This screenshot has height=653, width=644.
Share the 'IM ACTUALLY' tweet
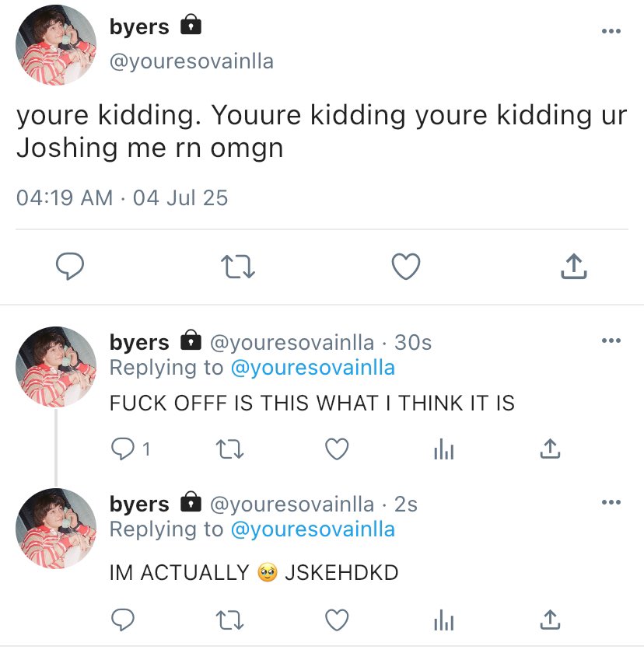tap(550, 620)
